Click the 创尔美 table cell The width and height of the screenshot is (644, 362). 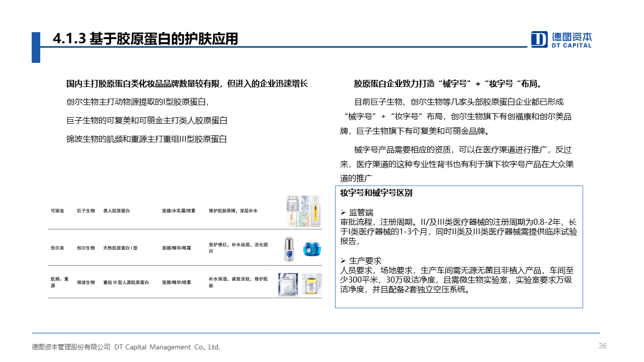[57, 248]
